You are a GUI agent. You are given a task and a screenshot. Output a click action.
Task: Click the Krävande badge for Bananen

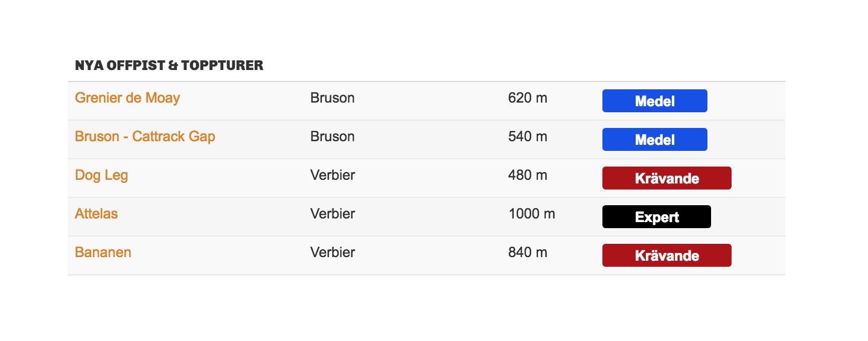[666, 255]
